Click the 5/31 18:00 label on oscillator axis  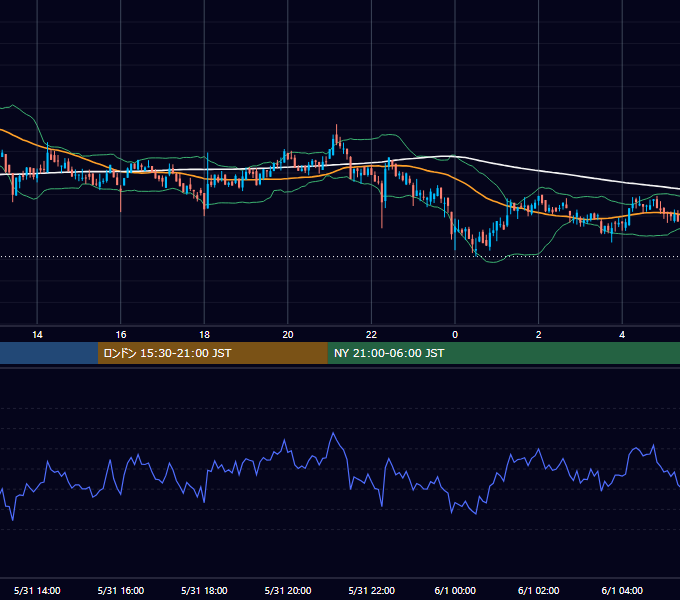point(204,590)
